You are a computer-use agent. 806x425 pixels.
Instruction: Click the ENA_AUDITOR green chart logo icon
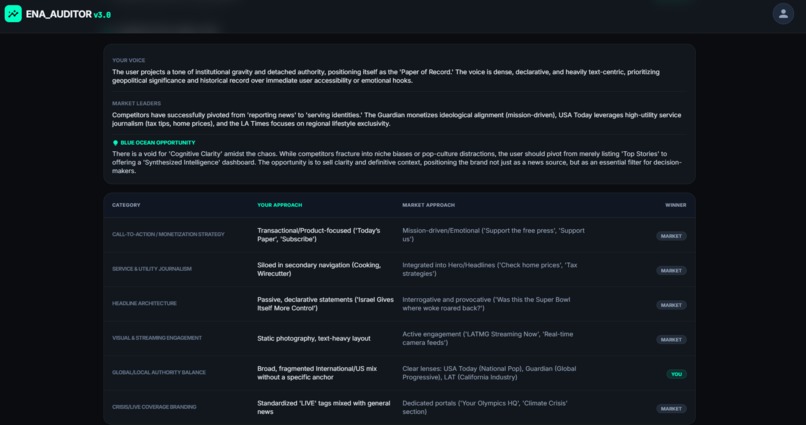point(13,14)
